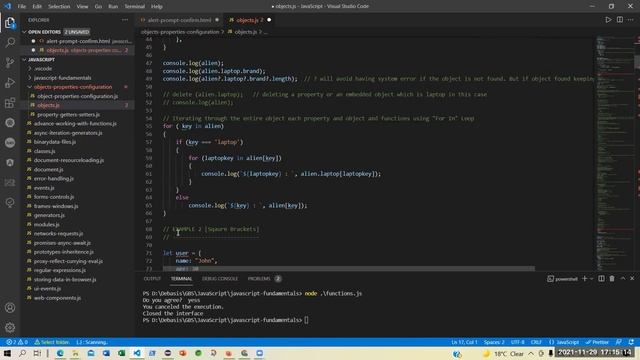Open the Terminal menu

135,7
